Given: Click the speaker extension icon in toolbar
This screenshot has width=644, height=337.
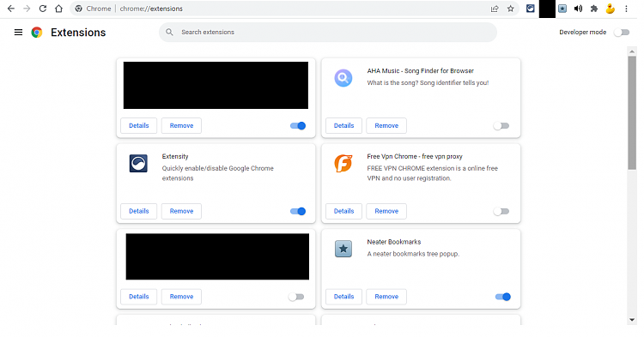Looking at the screenshot, I should (x=578, y=9).
